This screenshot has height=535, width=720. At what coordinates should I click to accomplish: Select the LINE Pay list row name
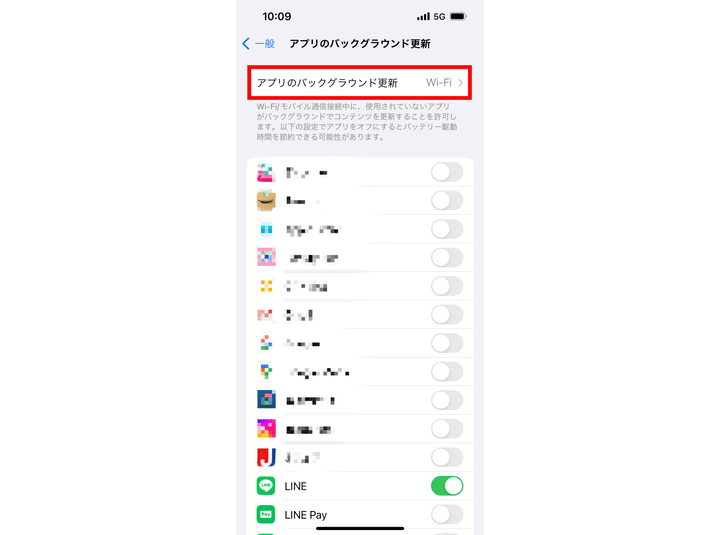tap(305, 515)
